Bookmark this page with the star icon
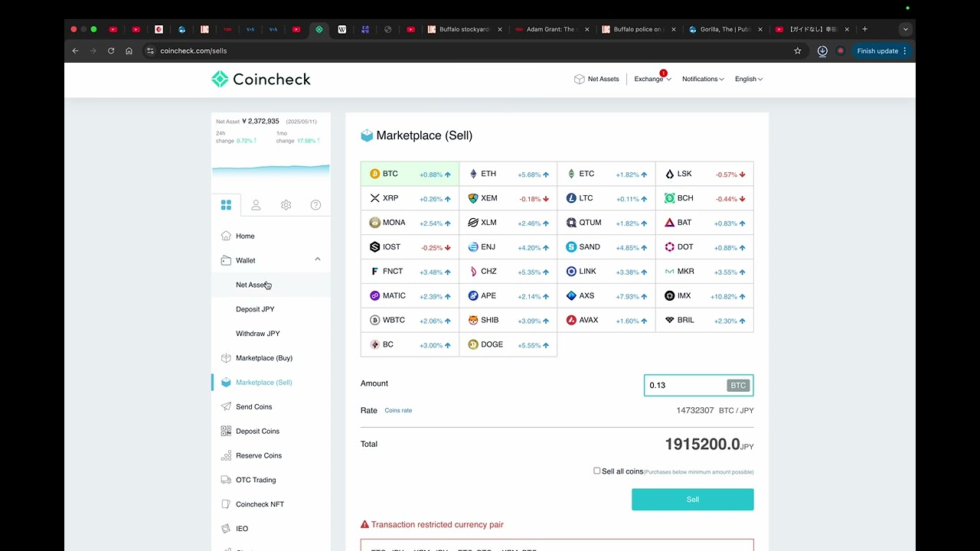Image resolution: width=980 pixels, height=551 pixels. [x=798, y=51]
